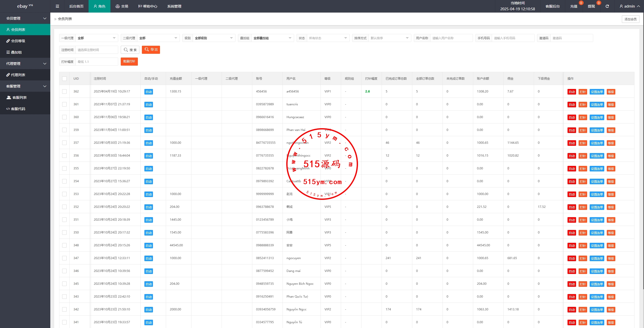644x328 pixels.
Task: Click the refresh icon in top bar
Action: point(607,6)
